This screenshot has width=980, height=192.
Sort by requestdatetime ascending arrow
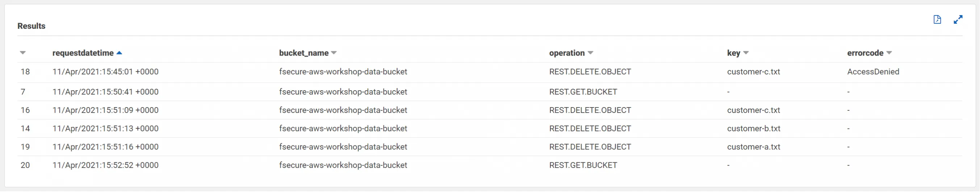coord(119,53)
